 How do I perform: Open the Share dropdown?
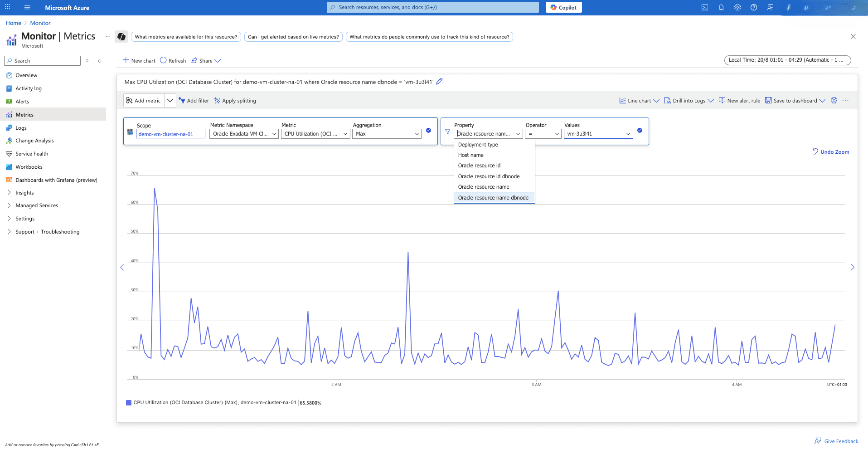pos(206,61)
